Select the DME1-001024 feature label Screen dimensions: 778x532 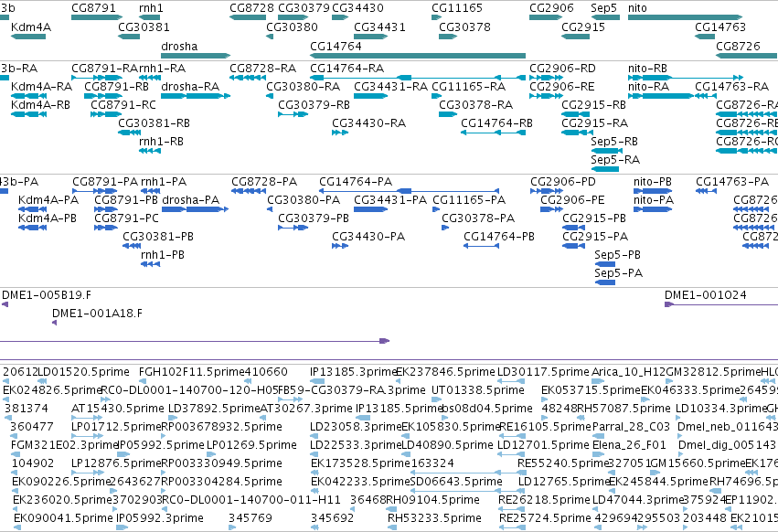706,295
